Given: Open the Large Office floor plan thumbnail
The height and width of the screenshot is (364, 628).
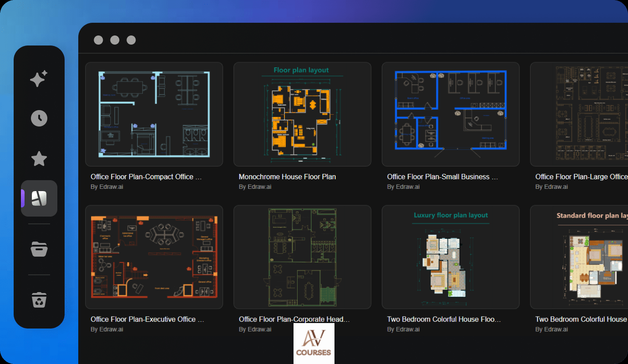Looking at the screenshot, I should pos(579,114).
